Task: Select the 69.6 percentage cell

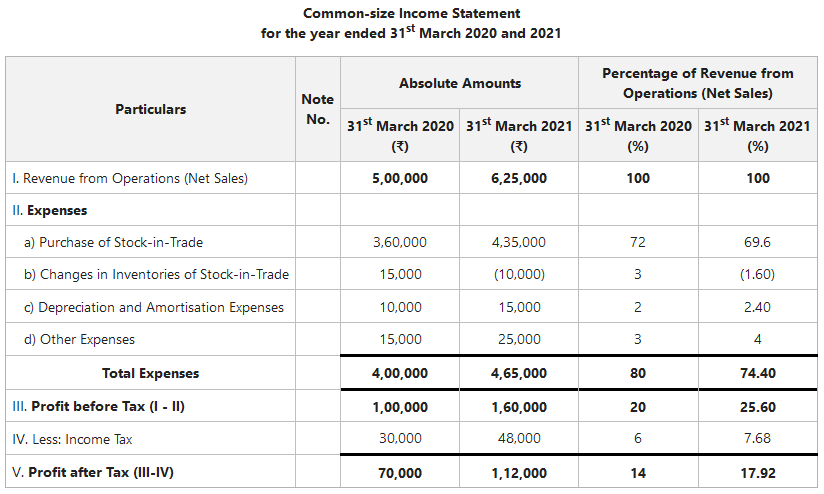Action: 757,242
